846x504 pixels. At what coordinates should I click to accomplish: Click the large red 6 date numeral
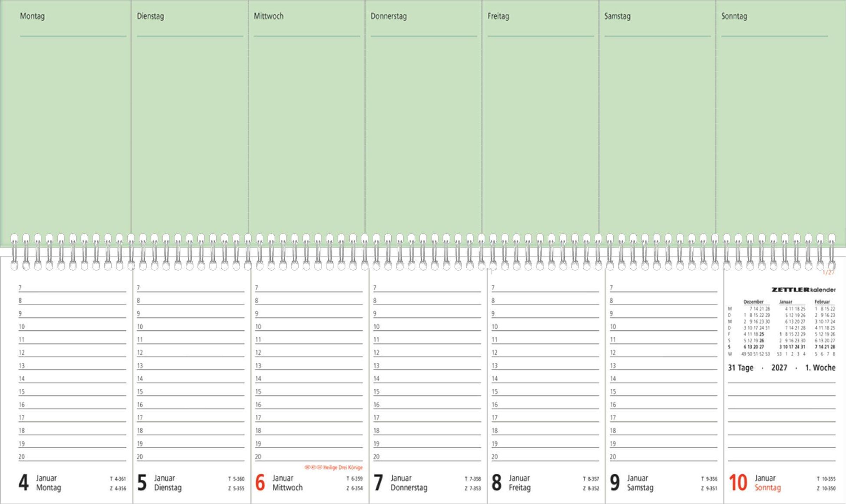click(260, 483)
